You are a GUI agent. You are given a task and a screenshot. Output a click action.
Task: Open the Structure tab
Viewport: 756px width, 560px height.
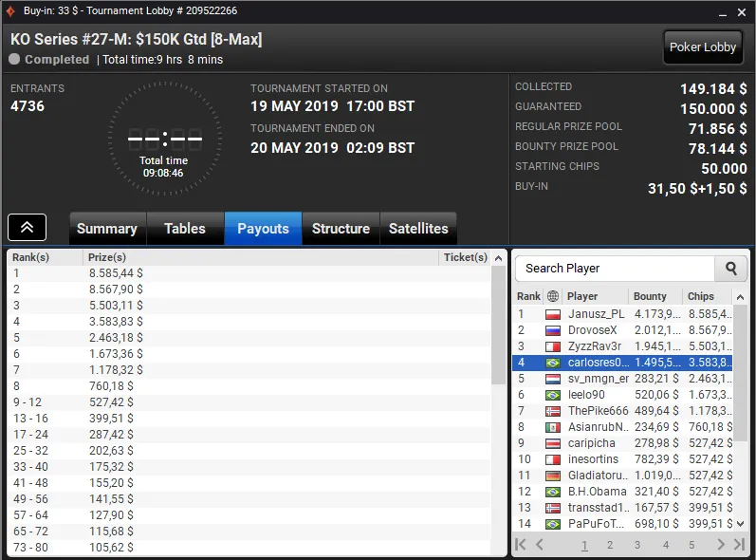point(341,229)
